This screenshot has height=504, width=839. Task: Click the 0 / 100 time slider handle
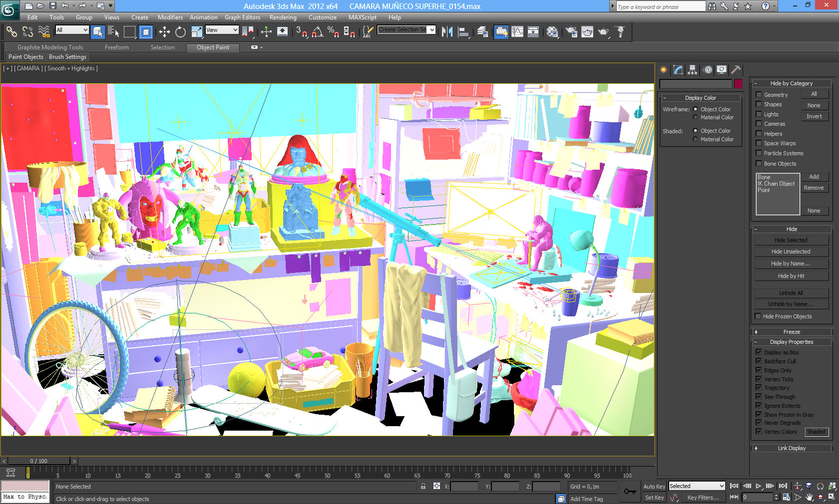point(38,461)
